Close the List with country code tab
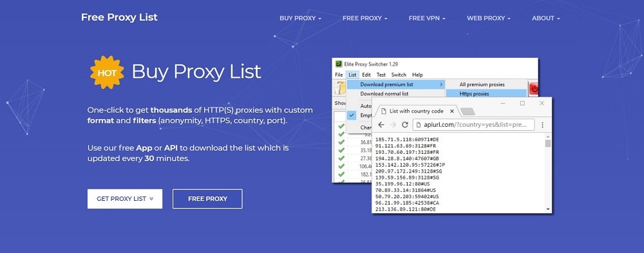Screen dimensions: 644x253 (x=452, y=111)
